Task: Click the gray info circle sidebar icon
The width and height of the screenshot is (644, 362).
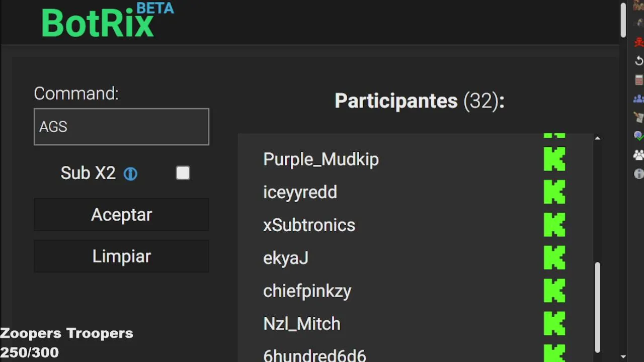Action: pyautogui.click(x=638, y=174)
